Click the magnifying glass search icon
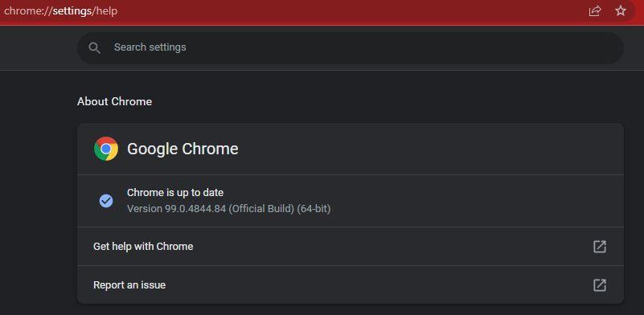Screen dimensions: 644x315 tap(94, 47)
